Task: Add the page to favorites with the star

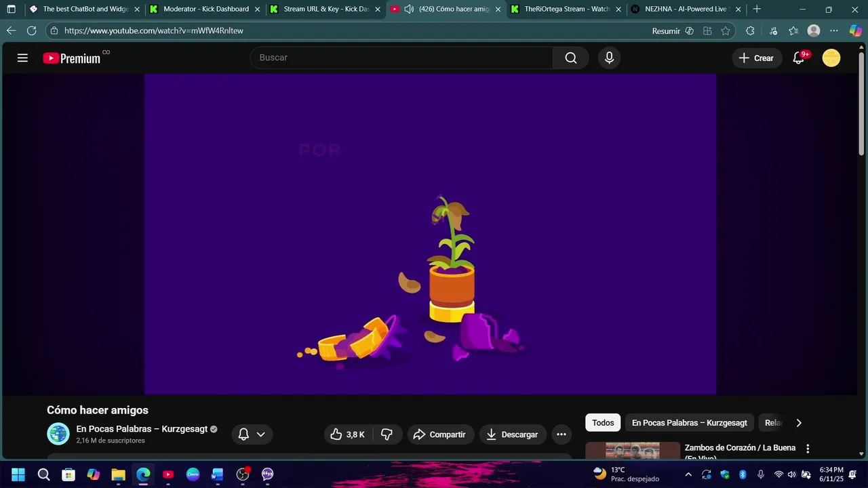Action: point(726,30)
